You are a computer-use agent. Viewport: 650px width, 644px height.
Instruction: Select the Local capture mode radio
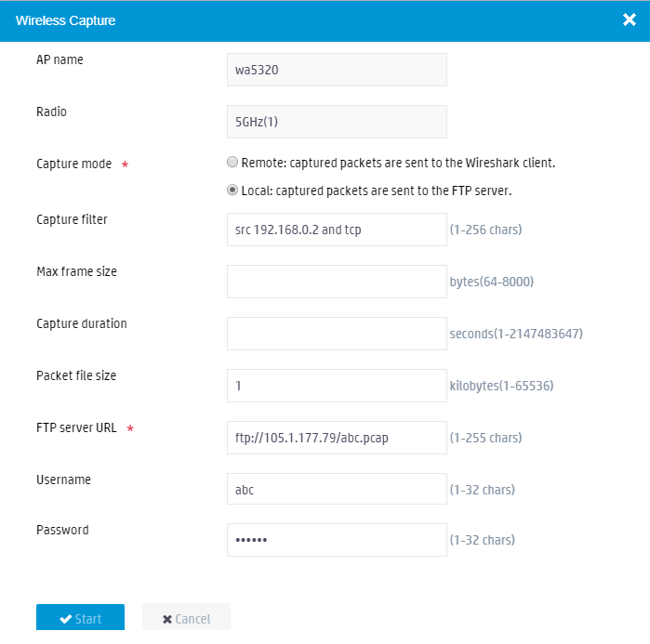[232, 191]
